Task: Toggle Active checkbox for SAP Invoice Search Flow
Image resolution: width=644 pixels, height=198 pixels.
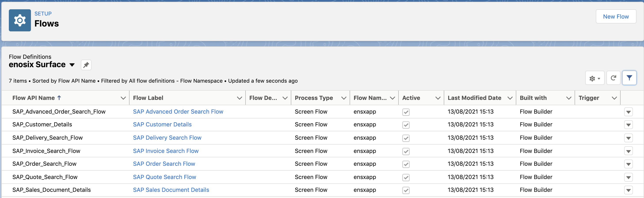Action: click(x=406, y=151)
